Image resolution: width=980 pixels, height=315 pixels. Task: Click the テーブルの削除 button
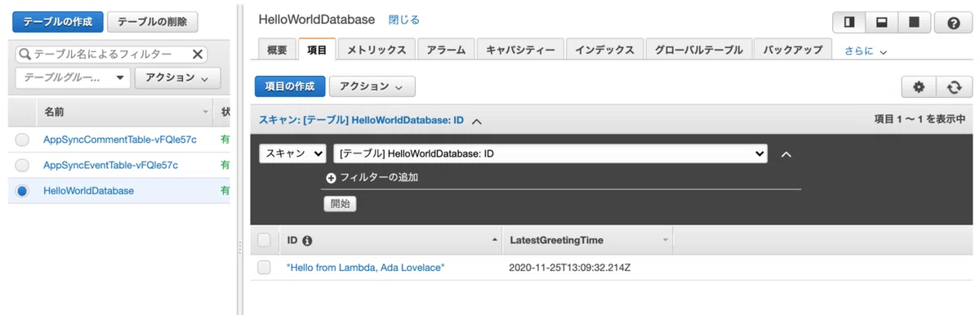coord(153,22)
